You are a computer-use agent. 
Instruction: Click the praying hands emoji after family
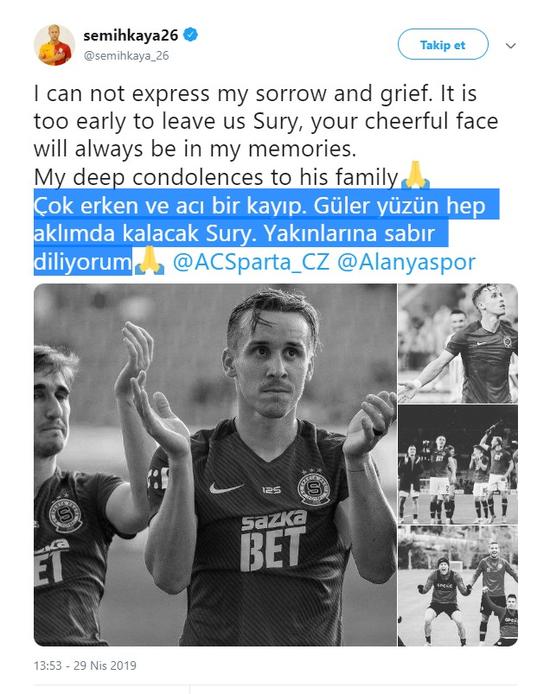415,175
